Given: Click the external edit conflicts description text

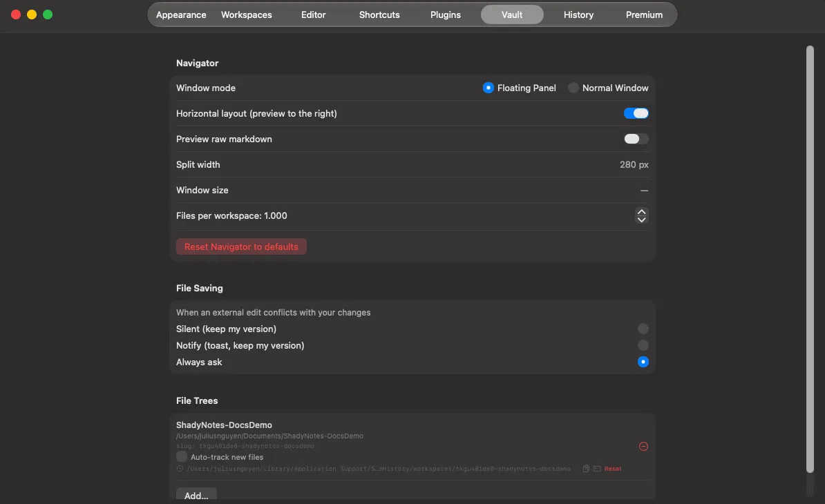Looking at the screenshot, I should tap(273, 312).
